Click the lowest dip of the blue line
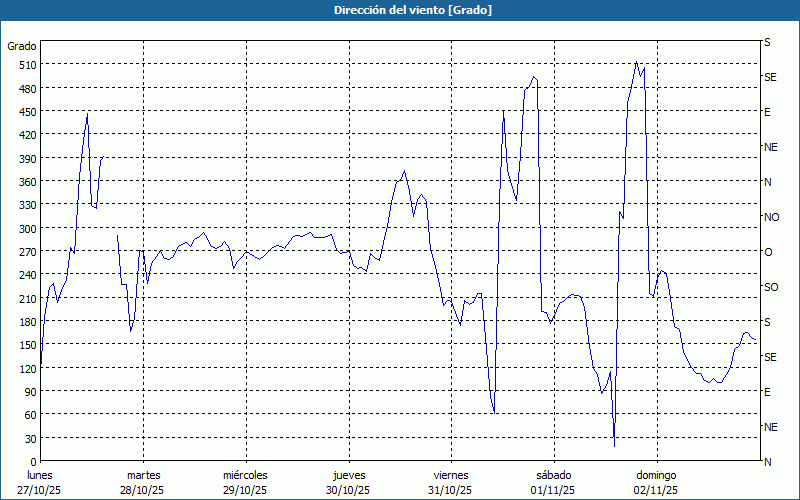This screenshot has width=800, height=500. coord(614,446)
